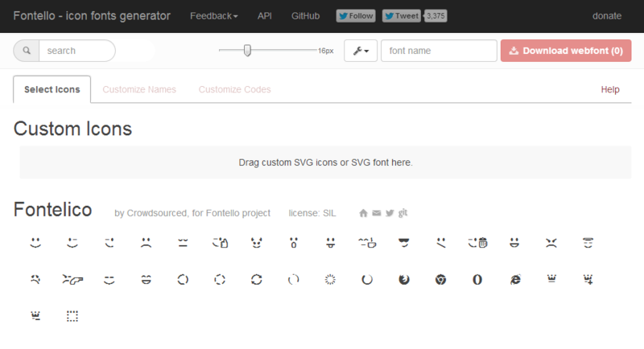The height and width of the screenshot is (349, 644).
Task: Select the dotted sunburst spinner icon
Action: pyautogui.click(x=330, y=280)
